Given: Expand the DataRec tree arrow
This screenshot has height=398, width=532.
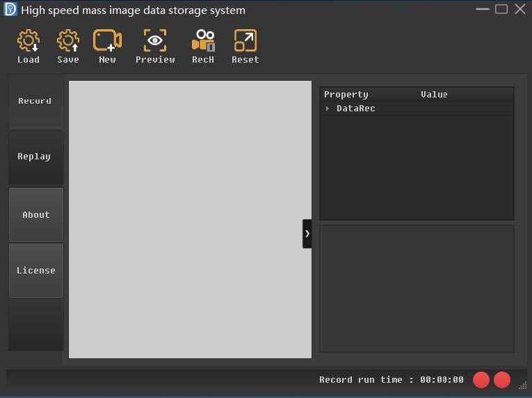Looking at the screenshot, I should click(x=327, y=109).
